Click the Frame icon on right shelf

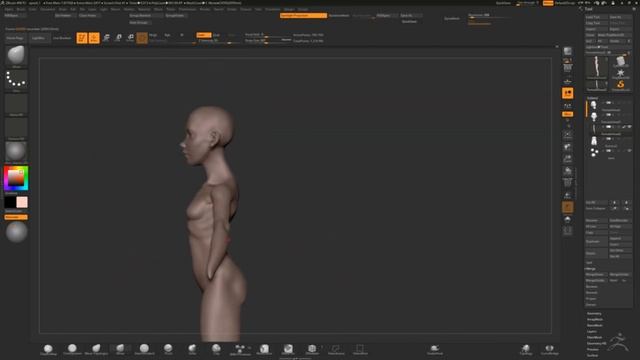pos(568,134)
